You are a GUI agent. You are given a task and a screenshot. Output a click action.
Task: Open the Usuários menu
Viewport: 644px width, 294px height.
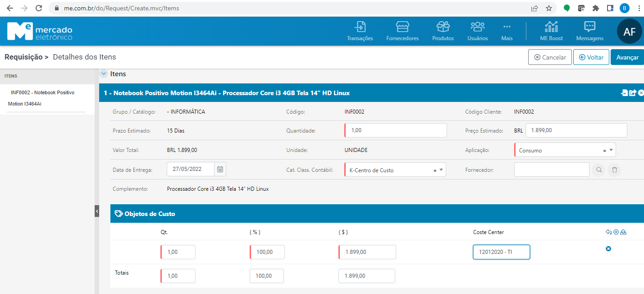pyautogui.click(x=478, y=31)
